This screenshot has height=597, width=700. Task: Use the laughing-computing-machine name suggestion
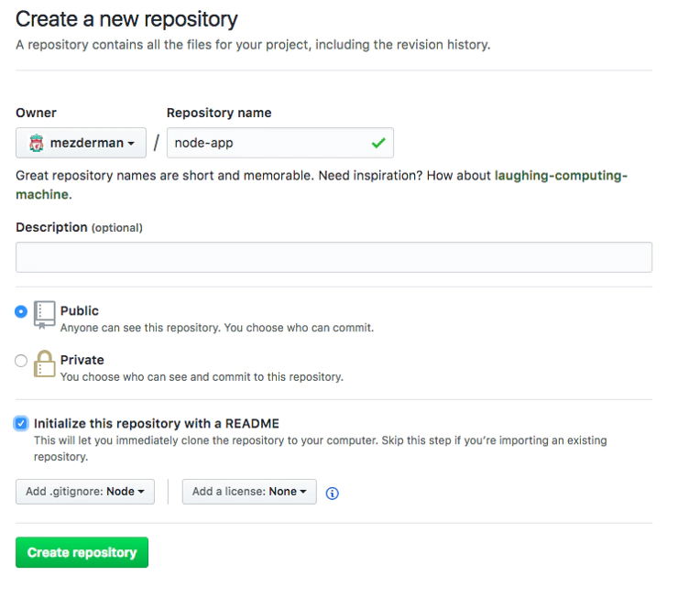pos(322,185)
